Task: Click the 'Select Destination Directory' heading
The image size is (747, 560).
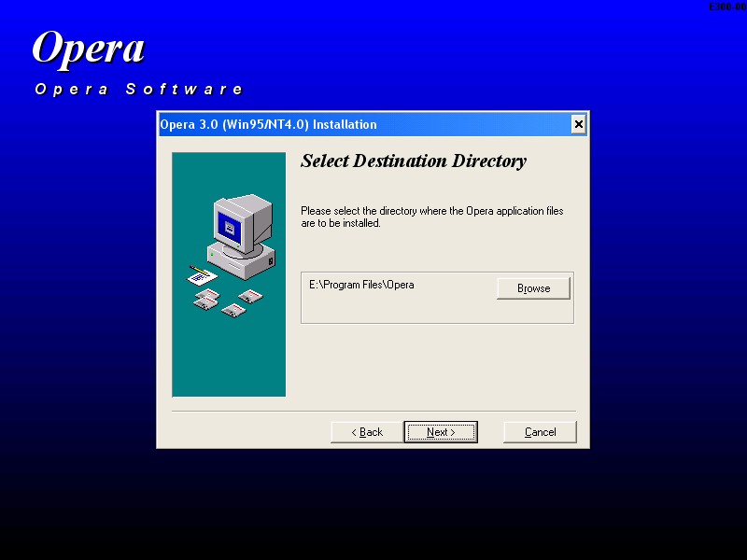Action: pos(414,161)
